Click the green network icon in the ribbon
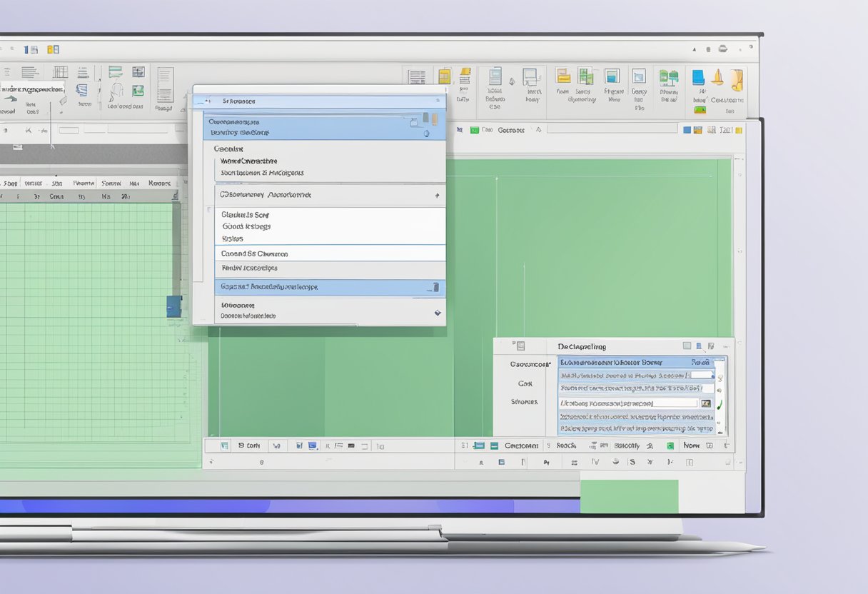This screenshot has width=868, height=594. pos(668,78)
